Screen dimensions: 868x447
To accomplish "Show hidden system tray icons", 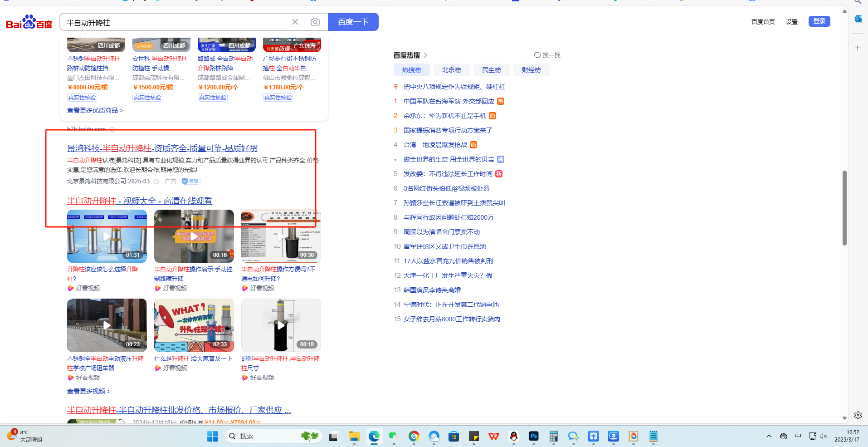I will 769,436.
